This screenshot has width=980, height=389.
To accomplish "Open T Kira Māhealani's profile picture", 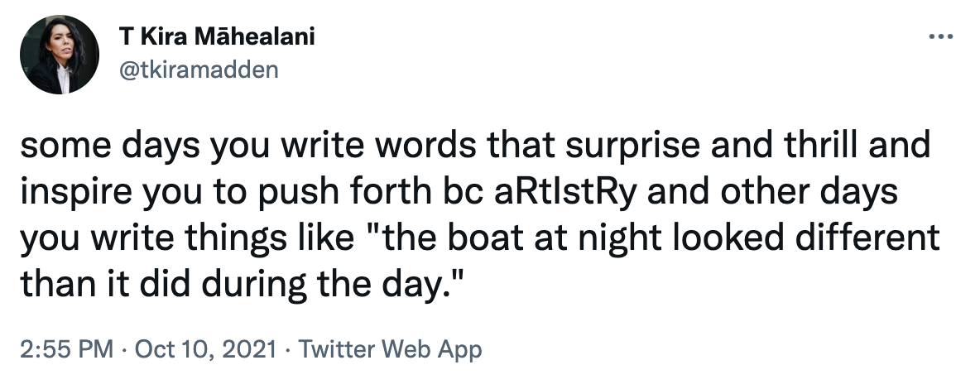I will [60, 55].
